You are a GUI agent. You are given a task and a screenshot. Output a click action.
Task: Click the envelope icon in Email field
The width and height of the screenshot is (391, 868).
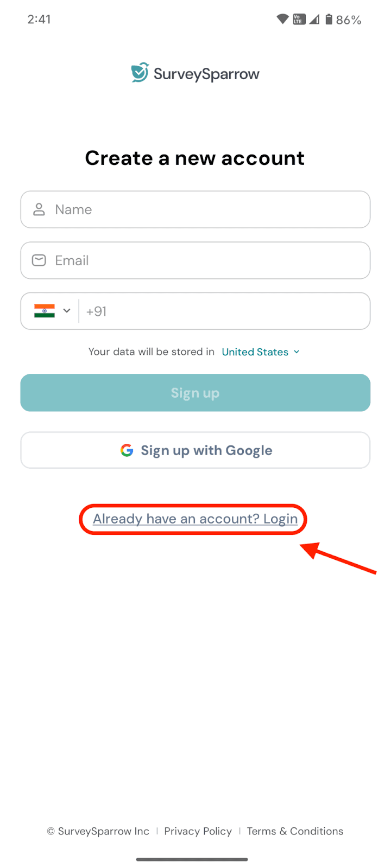(x=39, y=260)
